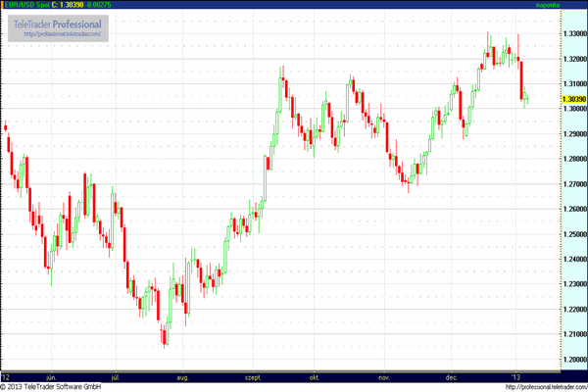The width and height of the screenshot is (588, 392).
Task: Click the 1.33000 price axis label
Action: [574, 32]
